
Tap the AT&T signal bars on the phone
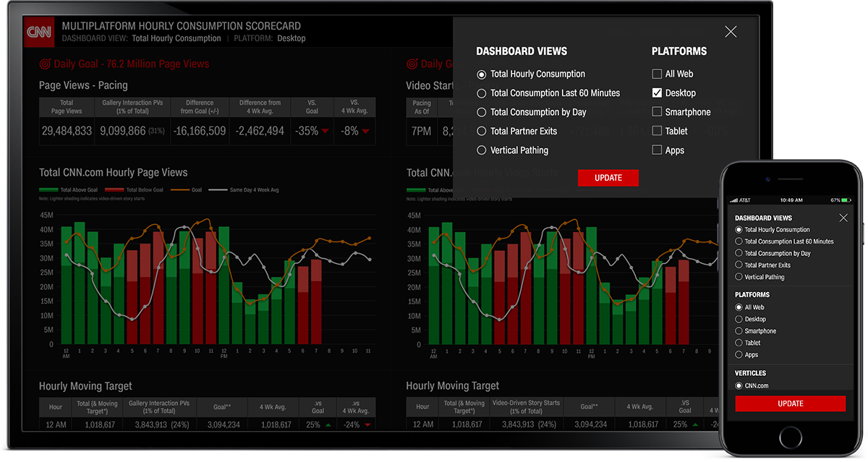pos(733,200)
